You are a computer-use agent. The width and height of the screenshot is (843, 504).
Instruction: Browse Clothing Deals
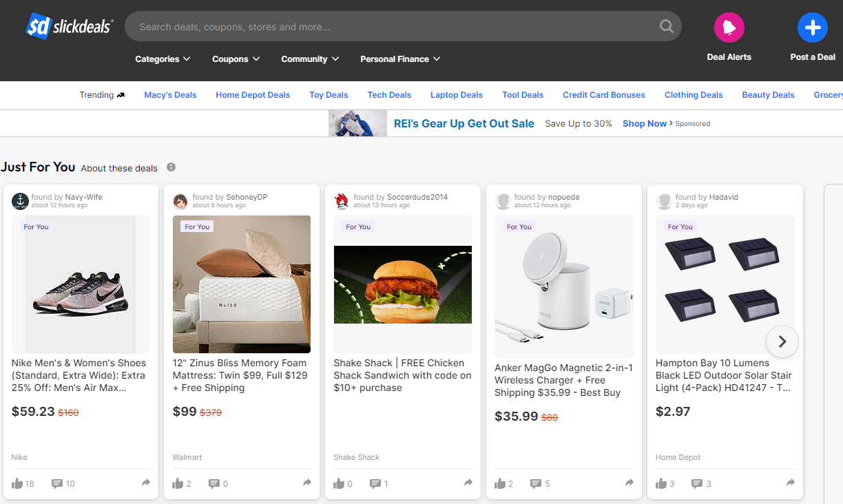(694, 95)
